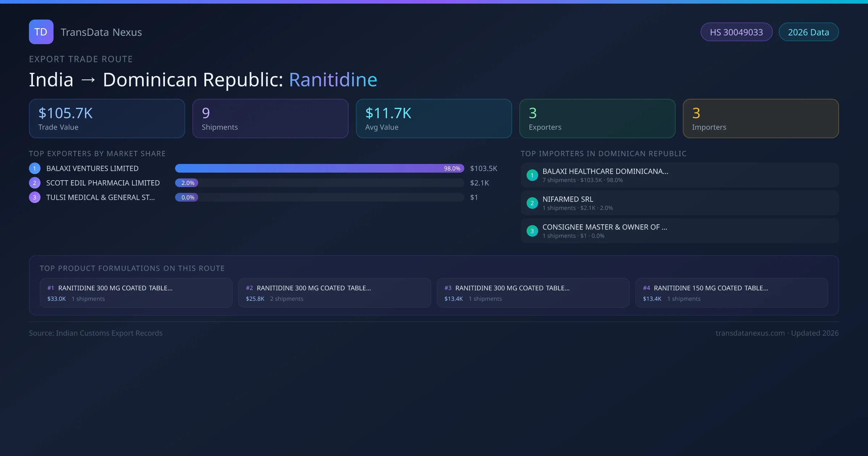This screenshot has width=868, height=456.
Task: Click rank 1 badge for Balaxi Ventures
Action: coord(35,168)
